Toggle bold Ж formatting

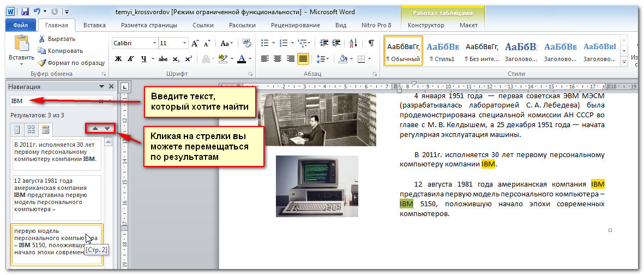pos(118,59)
